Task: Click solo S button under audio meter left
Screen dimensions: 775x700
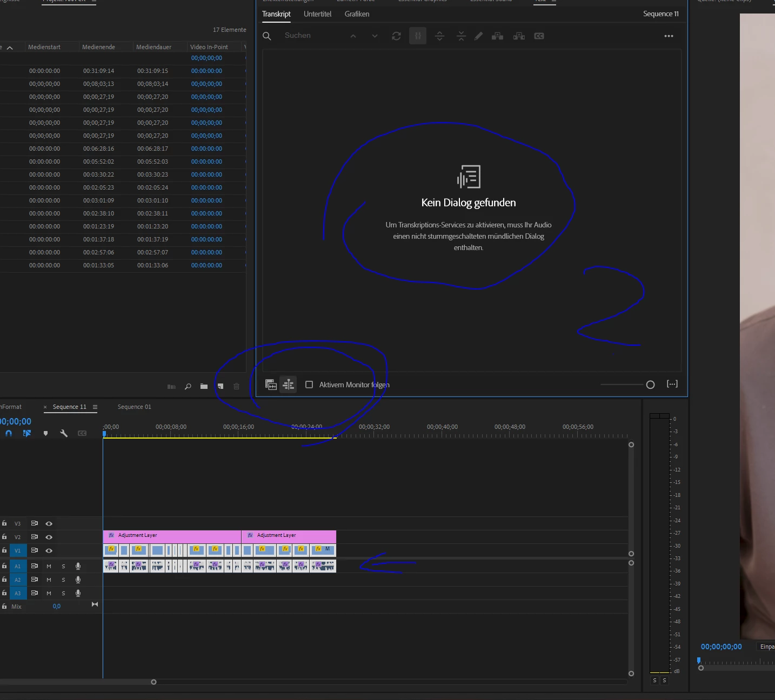Action: [x=654, y=681]
